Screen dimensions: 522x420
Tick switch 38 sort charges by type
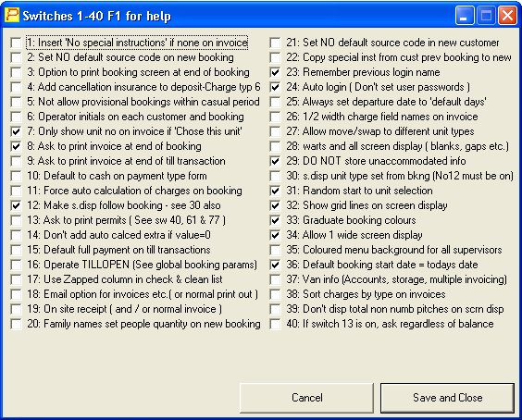point(275,294)
